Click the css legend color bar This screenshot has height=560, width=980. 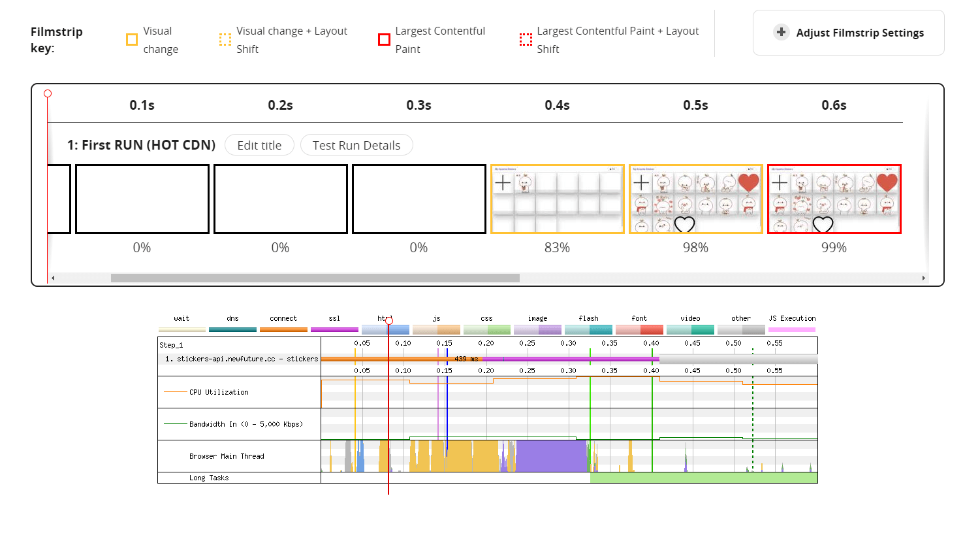[487, 329]
